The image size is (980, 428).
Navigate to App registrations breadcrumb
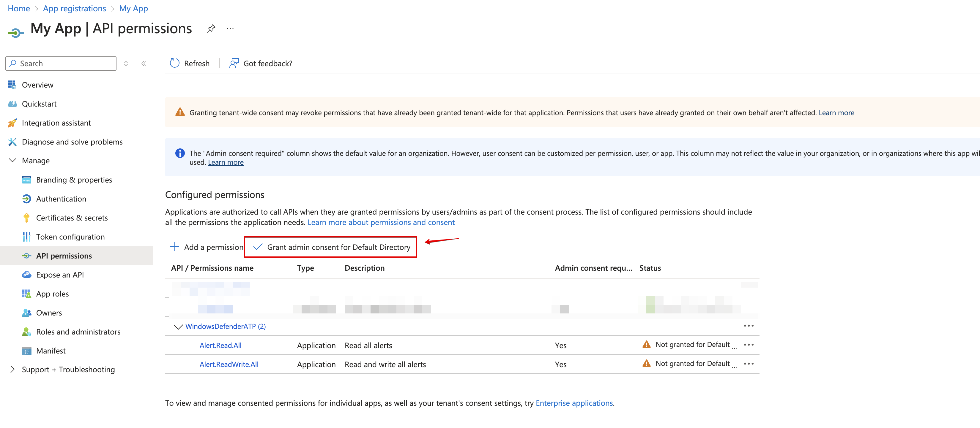point(74,8)
